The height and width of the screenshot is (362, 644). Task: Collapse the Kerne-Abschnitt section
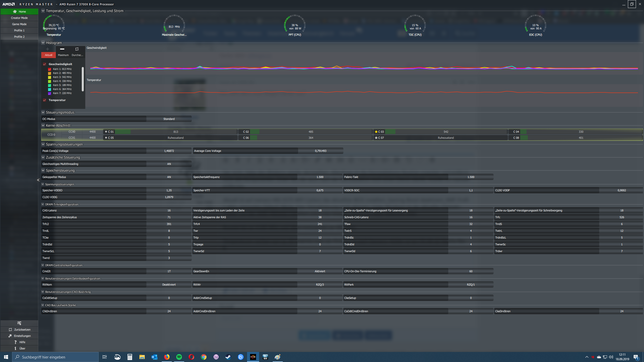pos(43,125)
